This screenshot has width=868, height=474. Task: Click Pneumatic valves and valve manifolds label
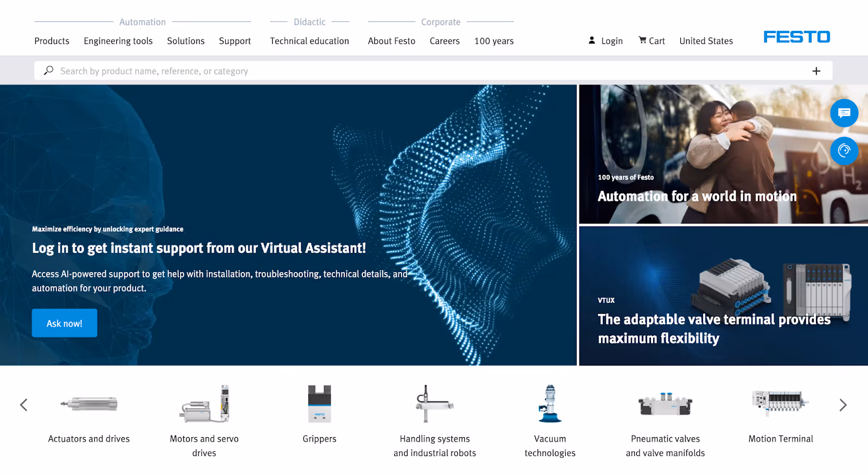[x=666, y=446]
